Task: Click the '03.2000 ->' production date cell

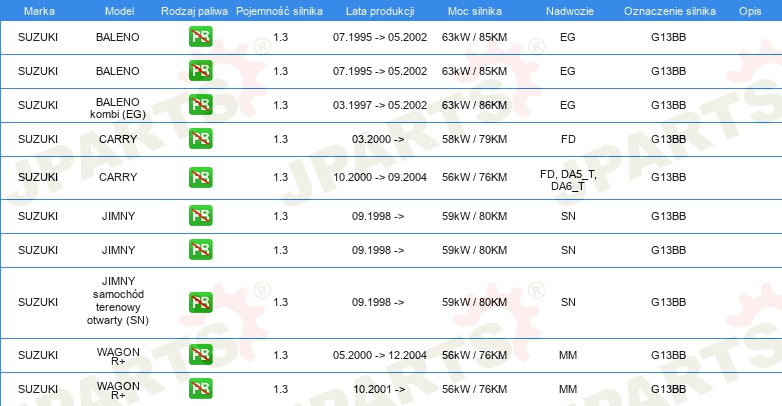Action: click(378, 139)
